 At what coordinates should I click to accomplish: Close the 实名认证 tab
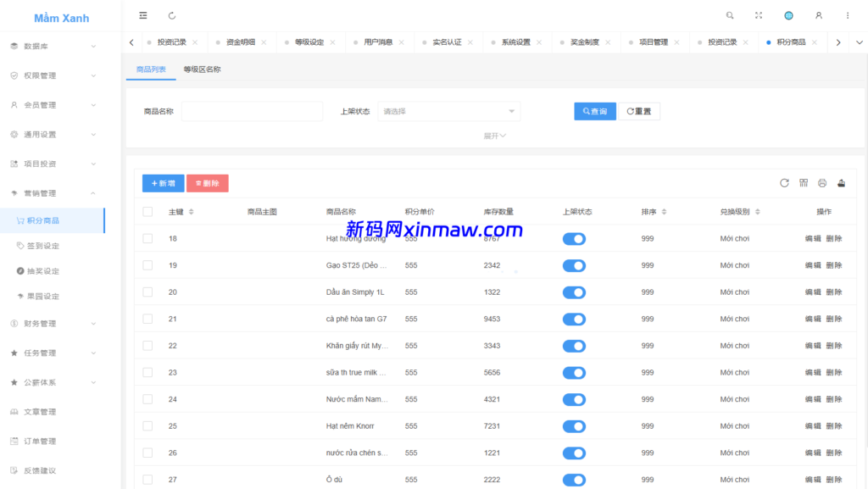click(x=470, y=42)
